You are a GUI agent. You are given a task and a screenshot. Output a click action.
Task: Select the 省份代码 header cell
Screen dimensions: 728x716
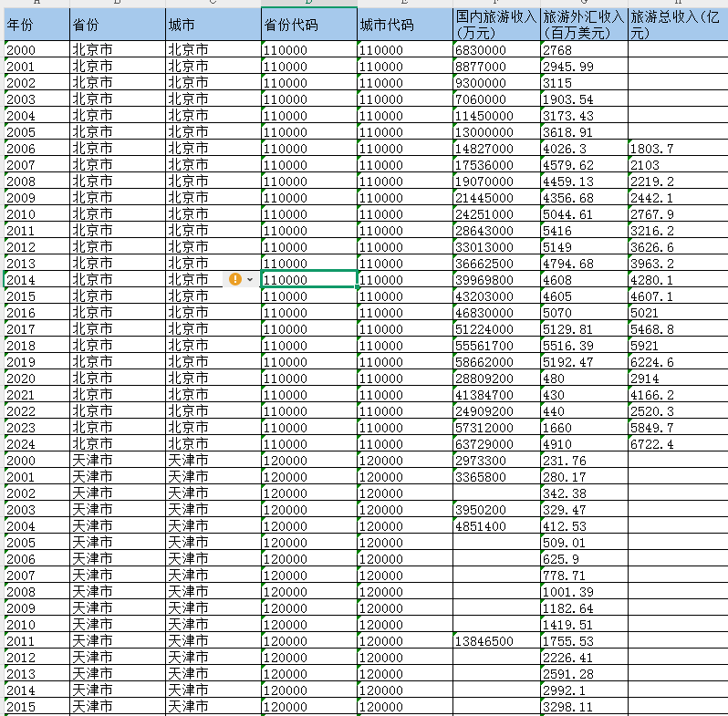308,25
